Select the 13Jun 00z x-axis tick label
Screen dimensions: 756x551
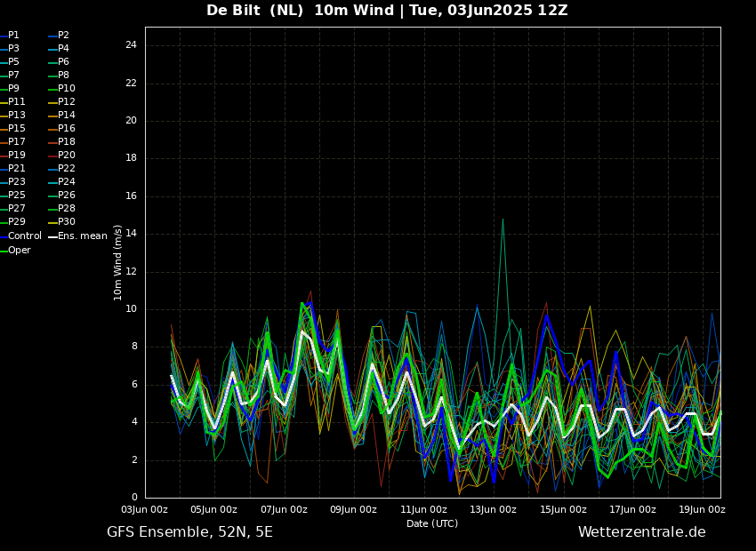pyautogui.click(x=494, y=510)
